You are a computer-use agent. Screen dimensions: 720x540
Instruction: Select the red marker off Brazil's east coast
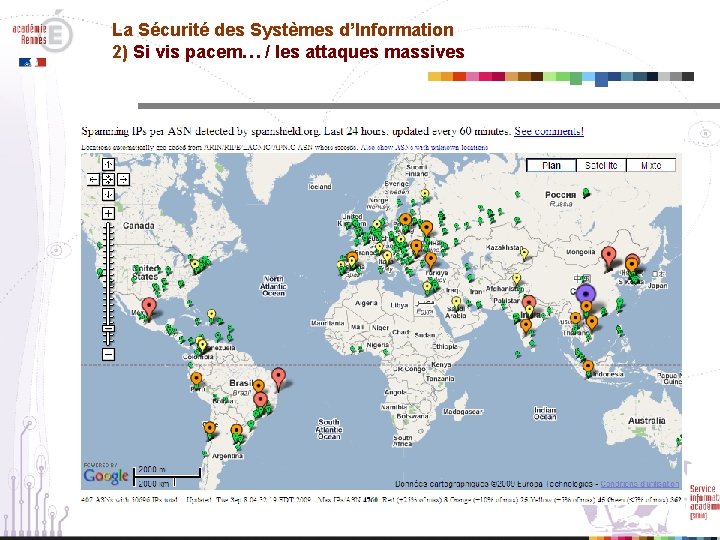tap(278, 377)
